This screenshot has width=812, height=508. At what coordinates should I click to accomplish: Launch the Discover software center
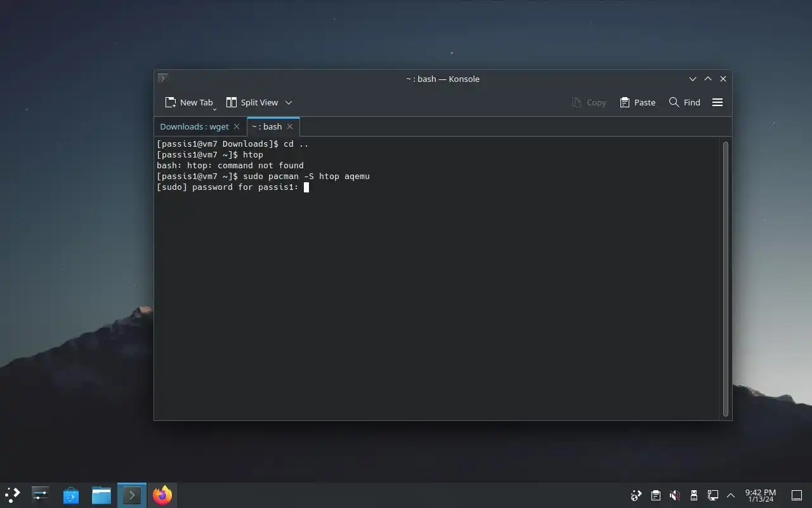point(71,495)
